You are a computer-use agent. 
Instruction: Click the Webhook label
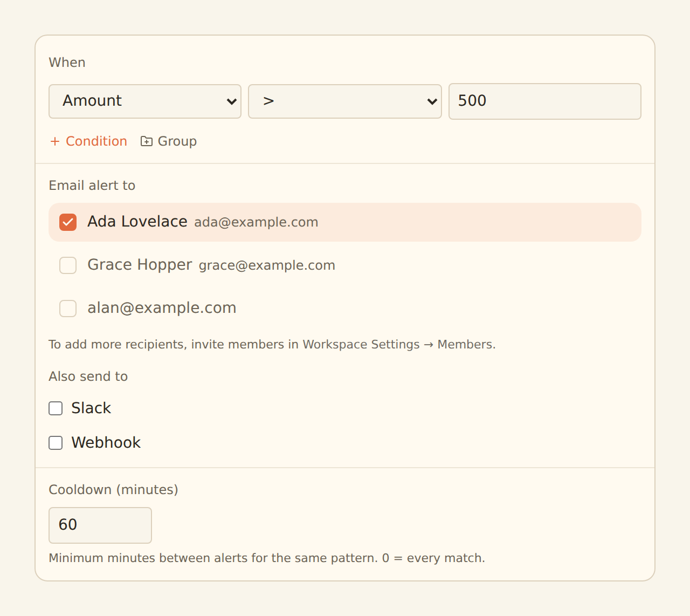(106, 443)
